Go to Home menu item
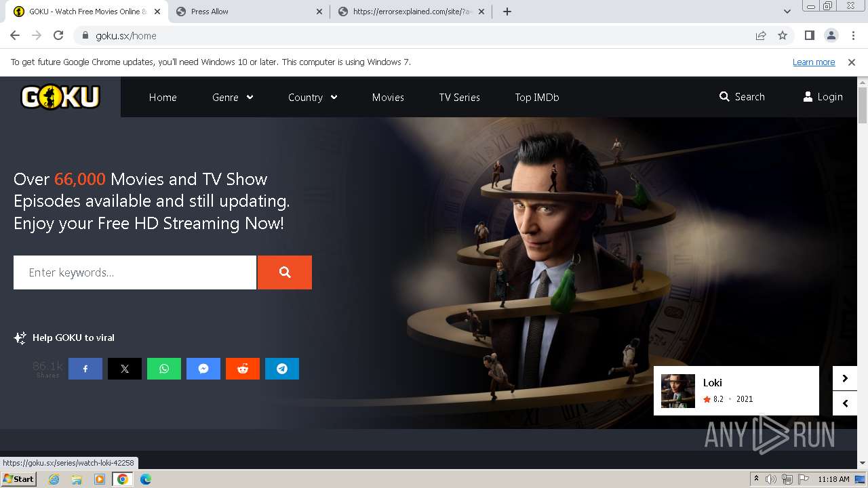The width and height of the screenshot is (868, 488). [x=163, y=97]
